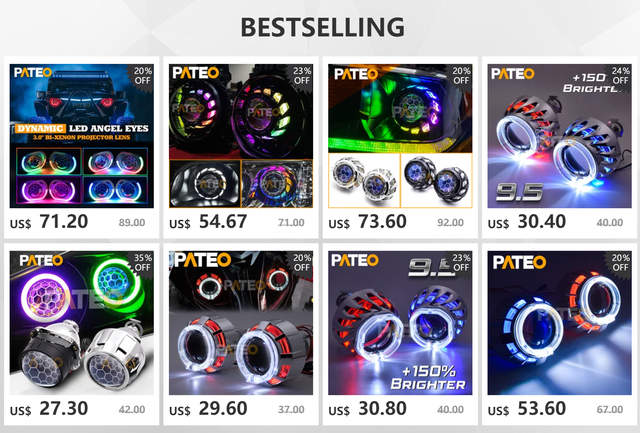Click the crossed-out 89.00 original price
Screen dimensions: 640x433
(x=132, y=222)
